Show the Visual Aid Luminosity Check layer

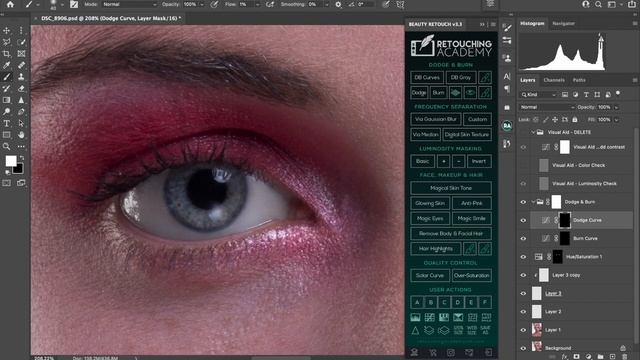(523, 184)
